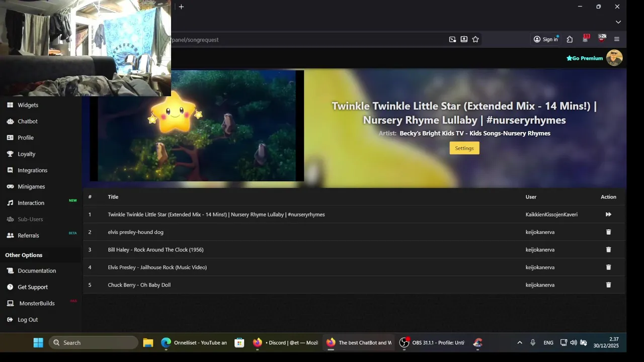Click the Get Support question icon

[x=10, y=287]
